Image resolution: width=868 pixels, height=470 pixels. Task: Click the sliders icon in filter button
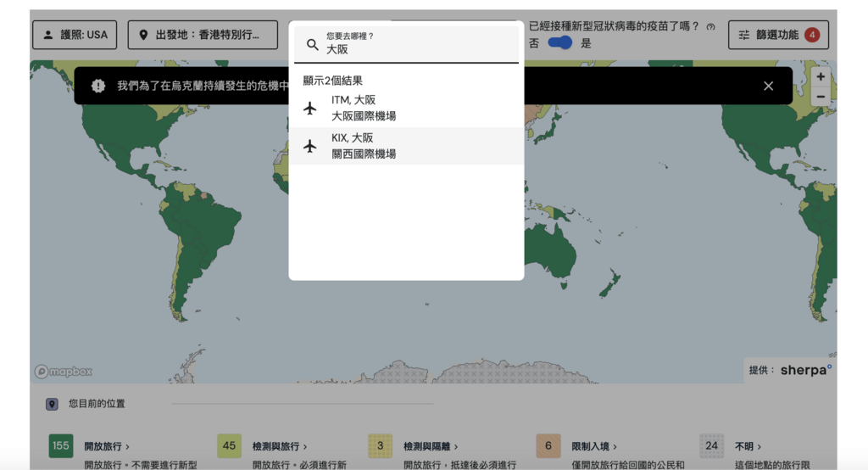[x=744, y=35]
